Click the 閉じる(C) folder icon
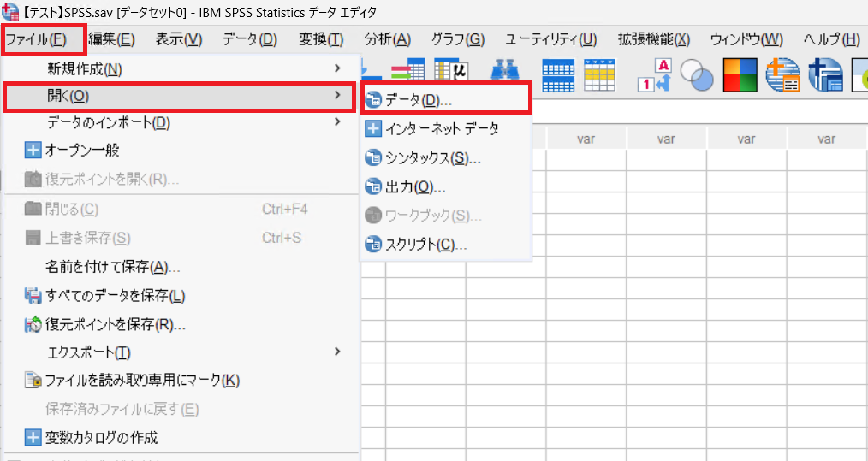 pyautogui.click(x=33, y=209)
